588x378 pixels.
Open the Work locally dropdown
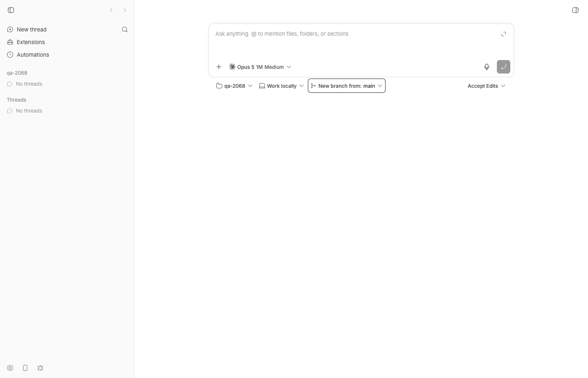tap(281, 86)
